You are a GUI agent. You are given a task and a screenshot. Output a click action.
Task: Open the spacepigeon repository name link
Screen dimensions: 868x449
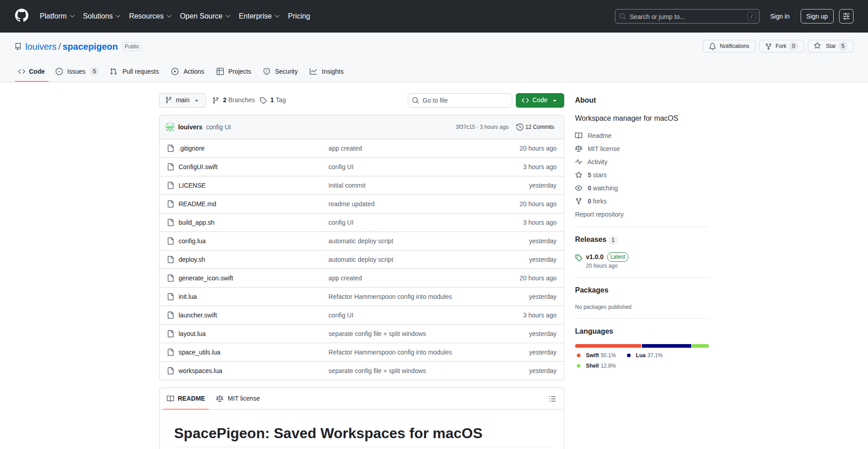tap(90, 47)
